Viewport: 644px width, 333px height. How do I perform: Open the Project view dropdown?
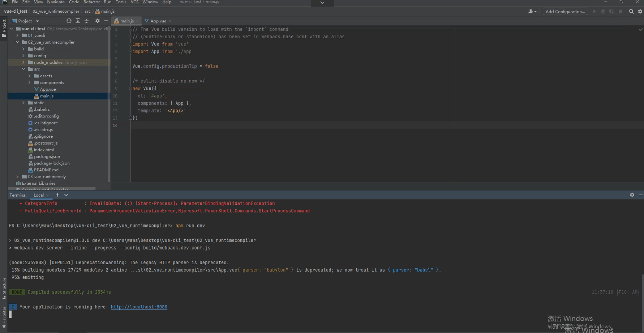coord(37,21)
